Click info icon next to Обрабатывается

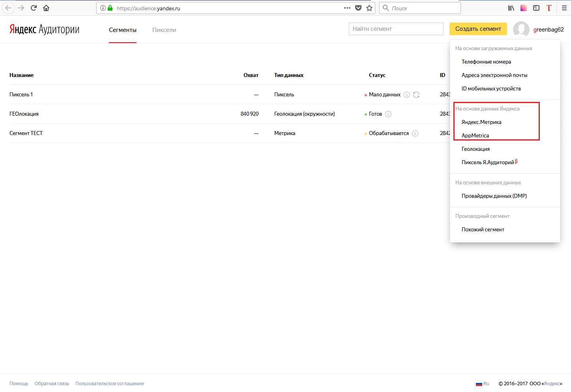(415, 133)
